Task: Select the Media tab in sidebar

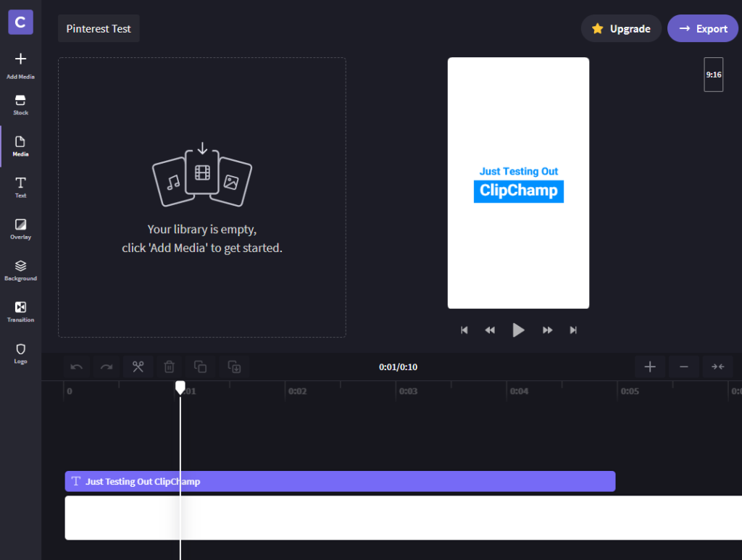Action: 20,146
